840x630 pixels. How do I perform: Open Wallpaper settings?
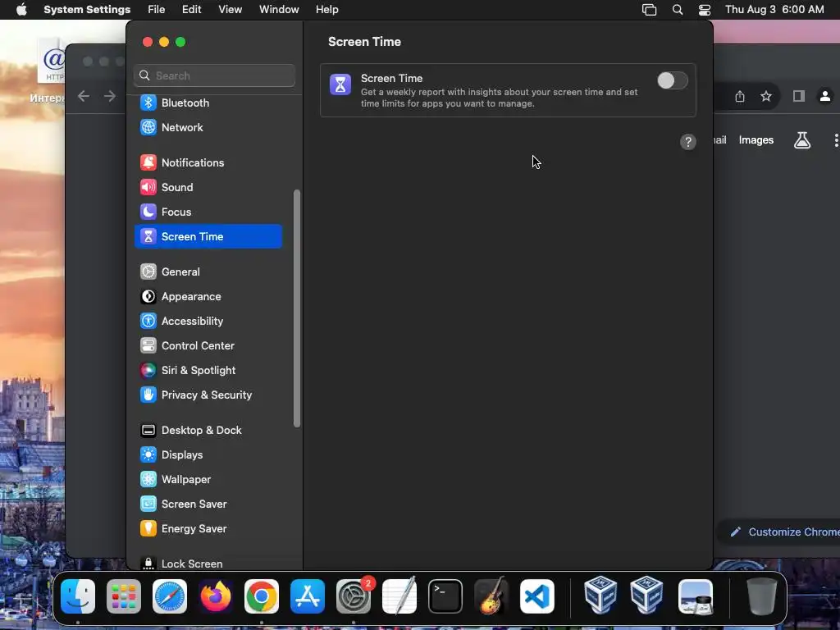pyautogui.click(x=208, y=480)
